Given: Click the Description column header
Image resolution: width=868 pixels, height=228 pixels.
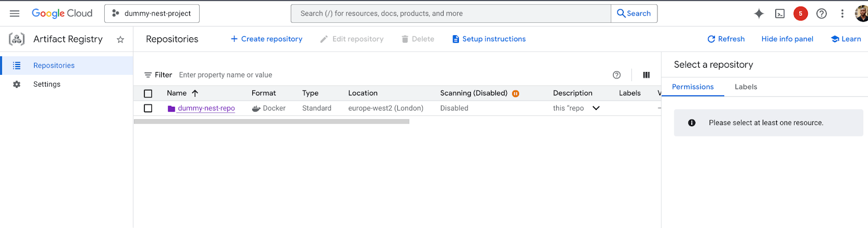Looking at the screenshot, I should click(x=572, y=93).
